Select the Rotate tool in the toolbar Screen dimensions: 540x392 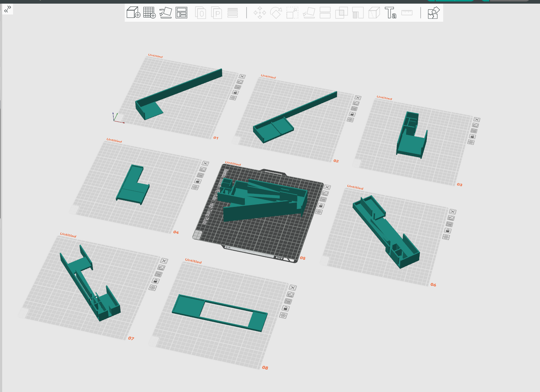(276, 13)
